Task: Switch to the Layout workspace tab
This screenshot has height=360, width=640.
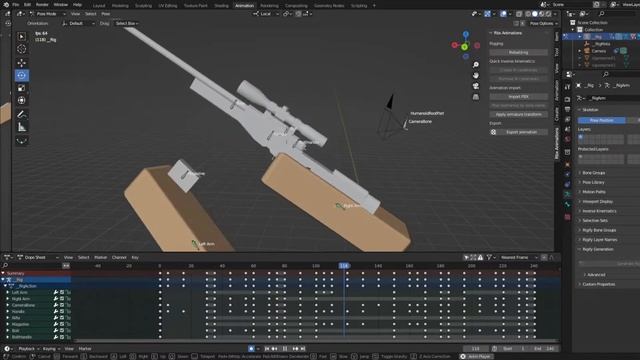Action: point(99,6)
